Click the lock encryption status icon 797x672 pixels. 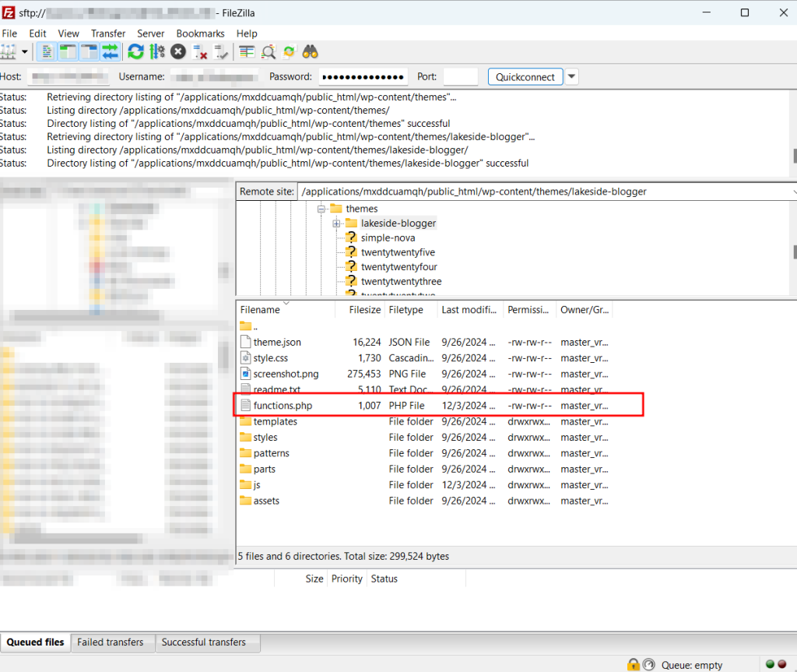(x=634, y=664)
